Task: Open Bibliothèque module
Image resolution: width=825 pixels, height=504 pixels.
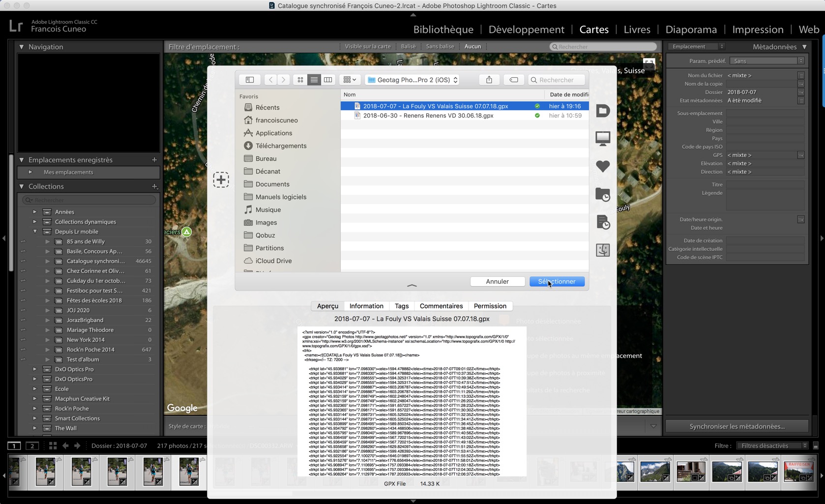Action: point(443,30)
